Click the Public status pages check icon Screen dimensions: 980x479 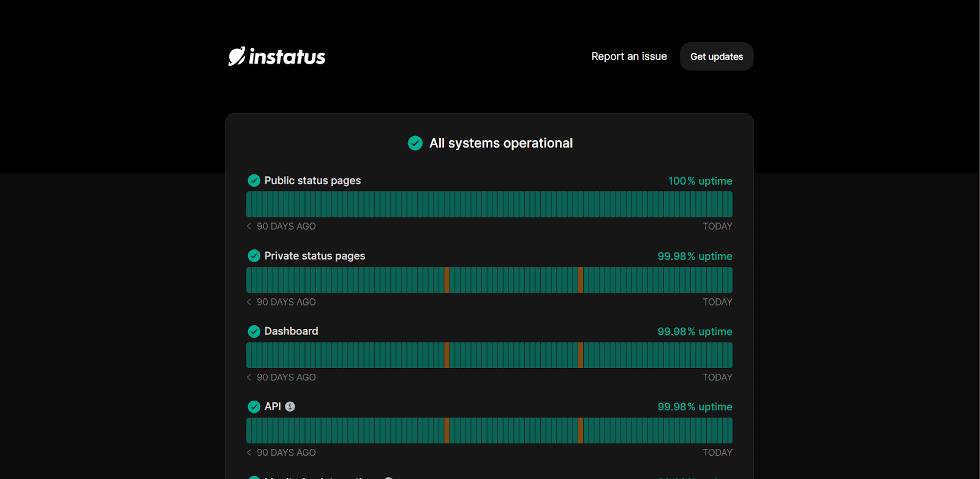coord(254,181)
